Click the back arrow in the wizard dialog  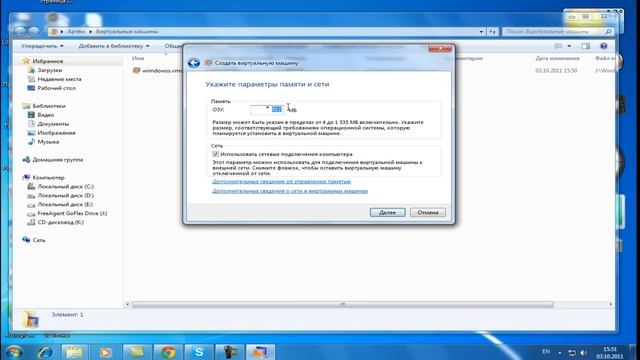(x=193, y=63)
